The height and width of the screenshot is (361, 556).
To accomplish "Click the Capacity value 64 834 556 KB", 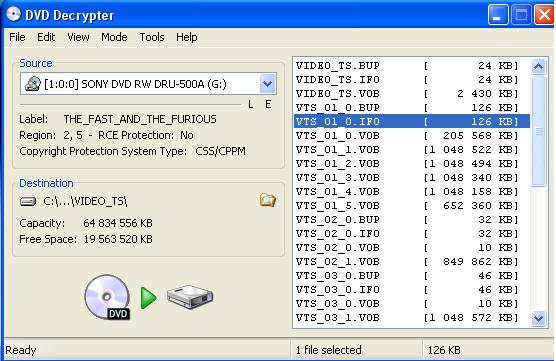I will tap(118, 223).
